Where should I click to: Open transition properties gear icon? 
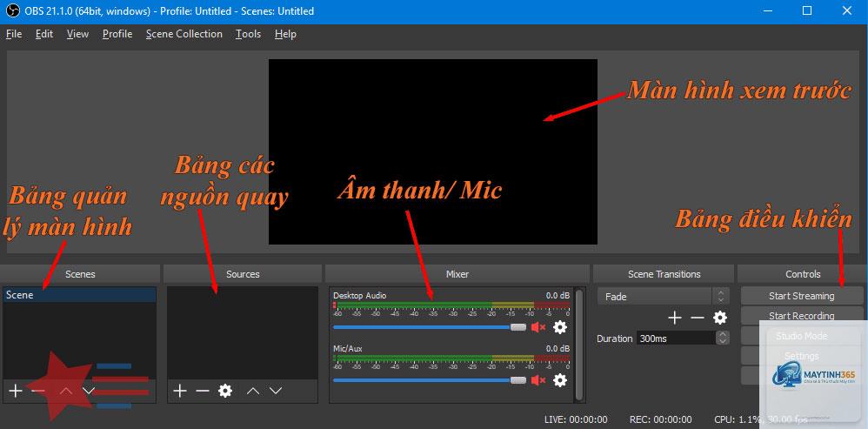(719, 318)
